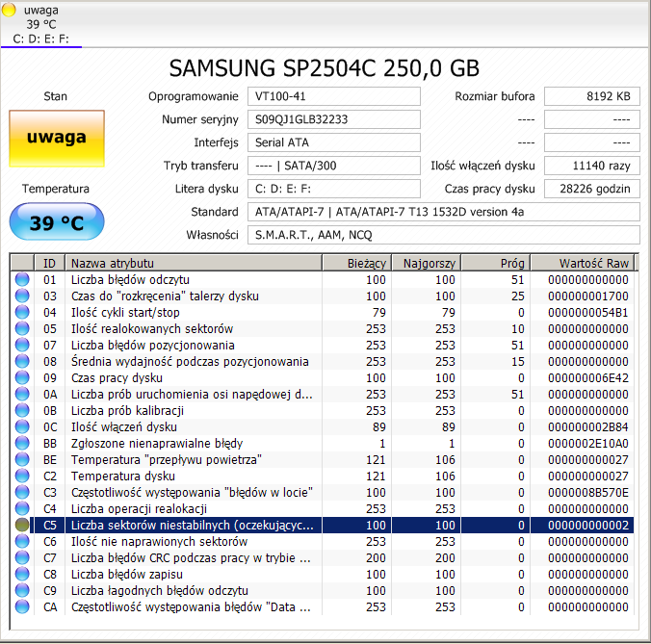Click the status orb of row BE

(x=22, y=459)
